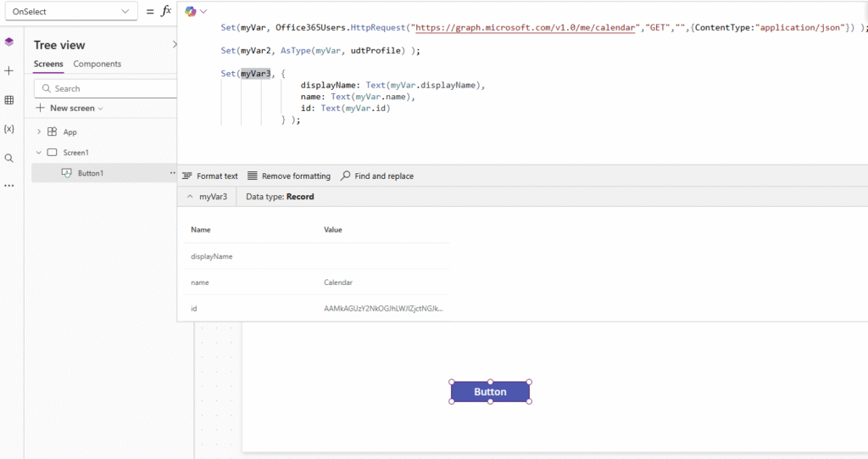Switch to the Screens tab
The height and width of the screenshot is (459, 868).
coord(48,64)
